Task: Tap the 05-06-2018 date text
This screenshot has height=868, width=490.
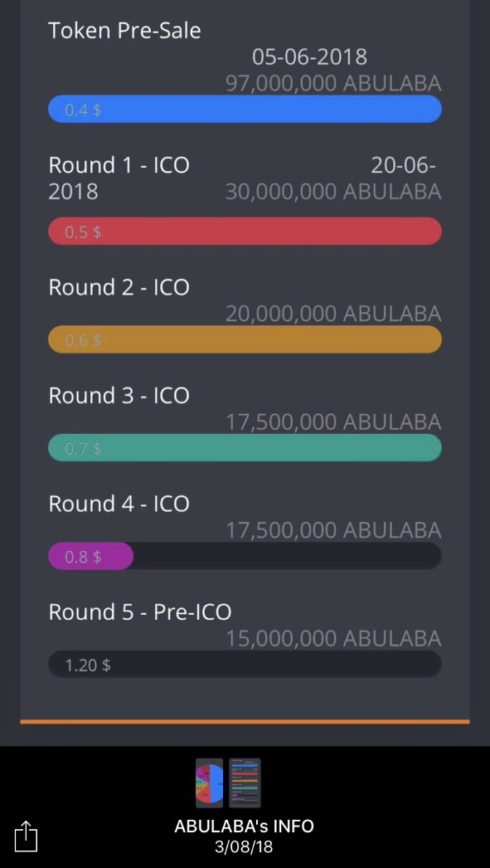Action: pos(310,56)
